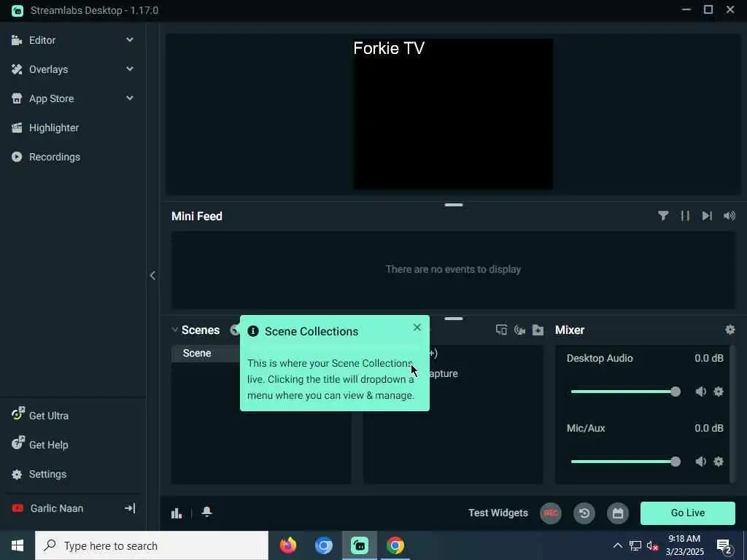Click the add folder icon in sources
Screen dimensions: 747x560
(538, 330)
